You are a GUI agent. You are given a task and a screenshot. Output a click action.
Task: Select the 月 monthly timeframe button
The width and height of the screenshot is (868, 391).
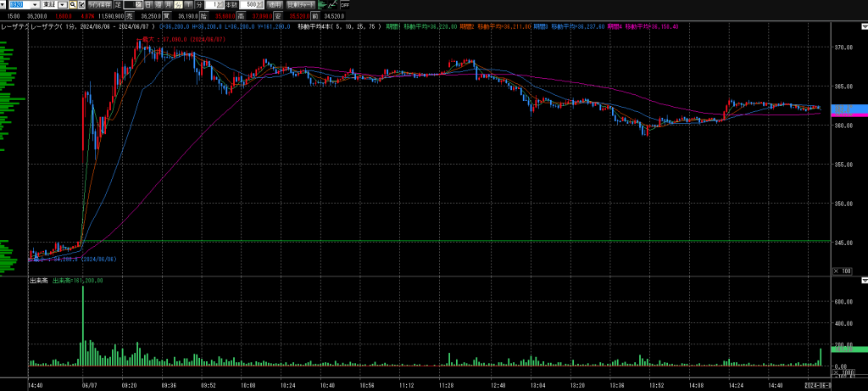coord(168,5)
